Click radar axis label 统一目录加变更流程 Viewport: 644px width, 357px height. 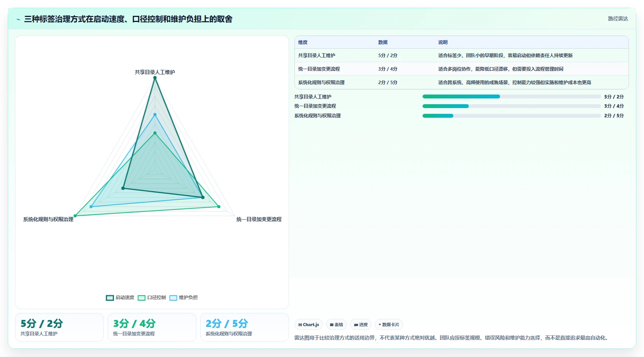pyautogui.click(x=259, y=219)
